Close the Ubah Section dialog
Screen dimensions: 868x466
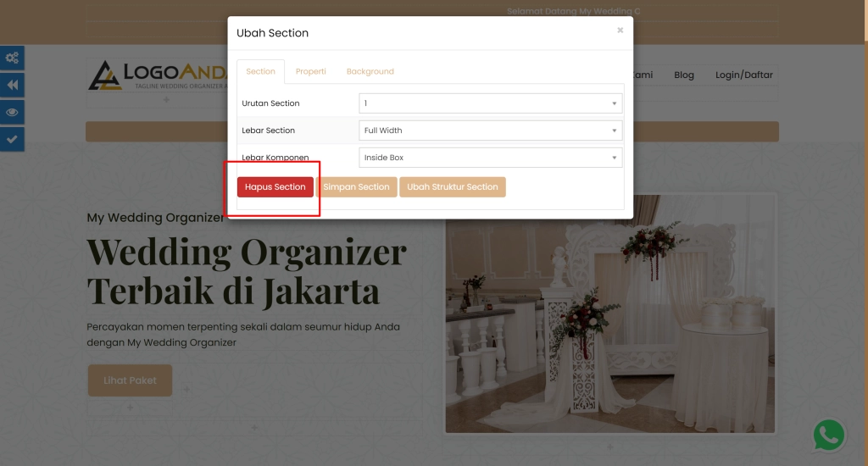[620, 31]
